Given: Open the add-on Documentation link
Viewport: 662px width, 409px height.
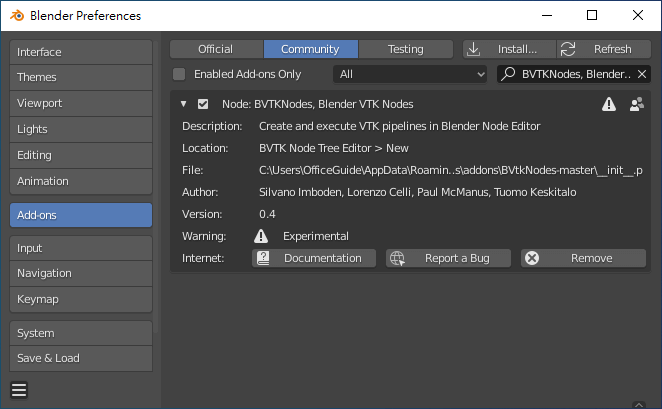Looking at the screenshot, I should point(314,258).
